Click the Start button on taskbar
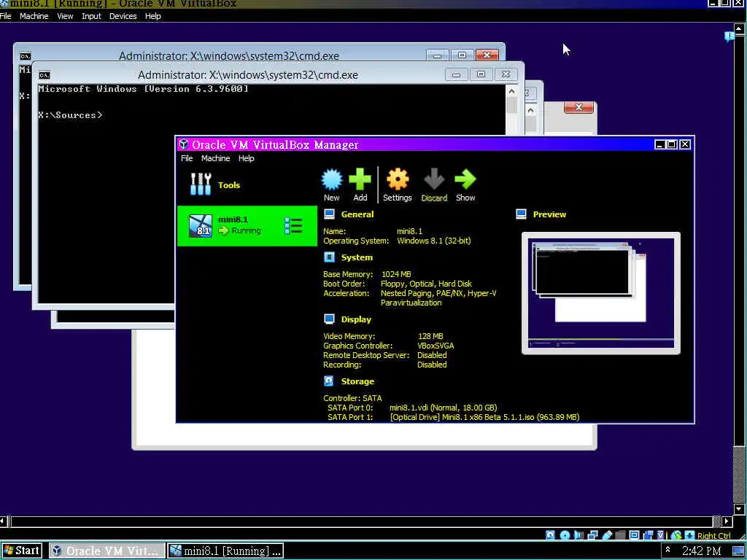747x560 pixels. [22, 551]
